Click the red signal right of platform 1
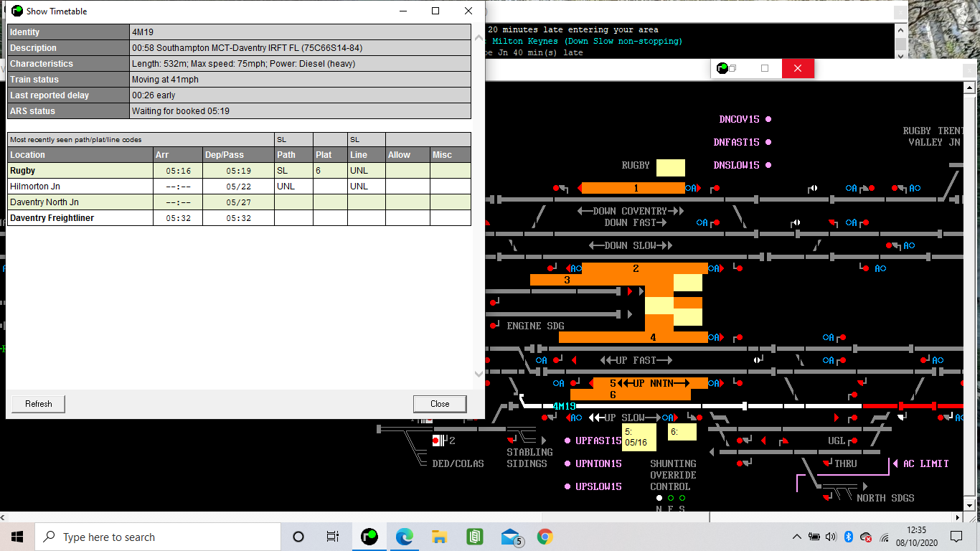Screen dimensions: 980x551 pyautogui.click(x=716, y=188)
